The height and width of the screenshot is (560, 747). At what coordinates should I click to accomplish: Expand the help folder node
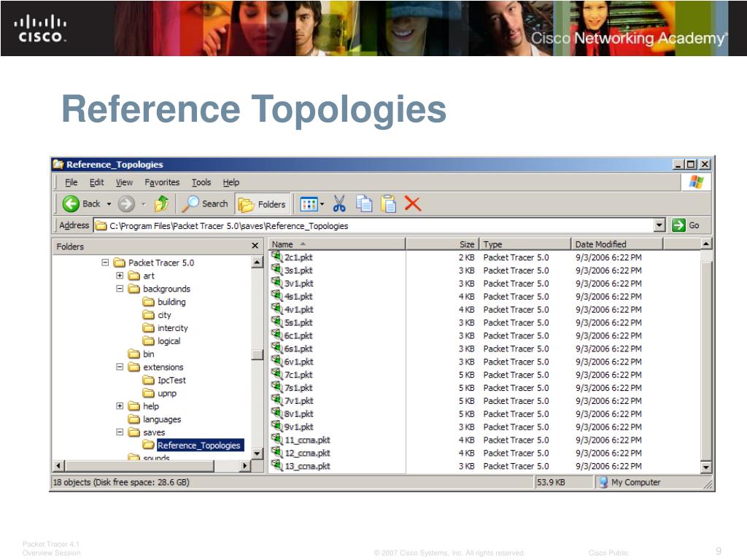pos(120,406)
